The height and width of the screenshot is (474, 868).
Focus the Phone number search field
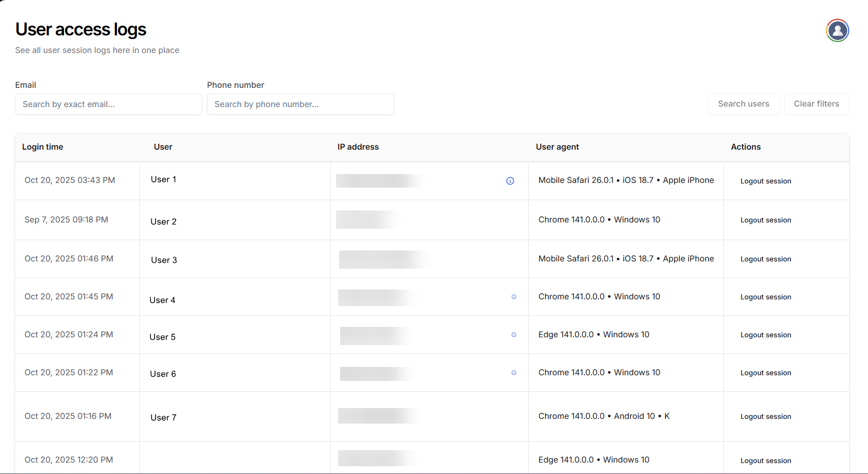pyautogui.click(x=300, y=104)
